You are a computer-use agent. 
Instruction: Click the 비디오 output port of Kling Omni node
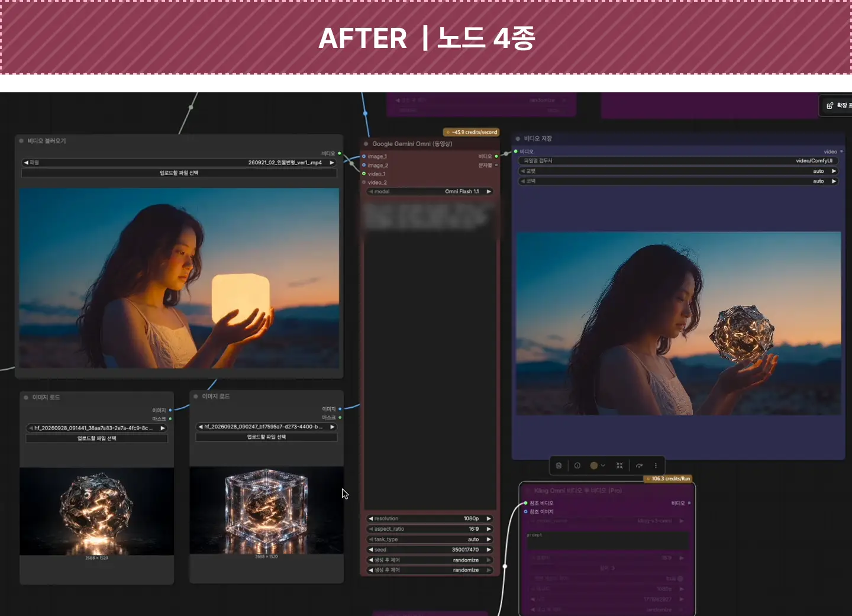point(689,503)
